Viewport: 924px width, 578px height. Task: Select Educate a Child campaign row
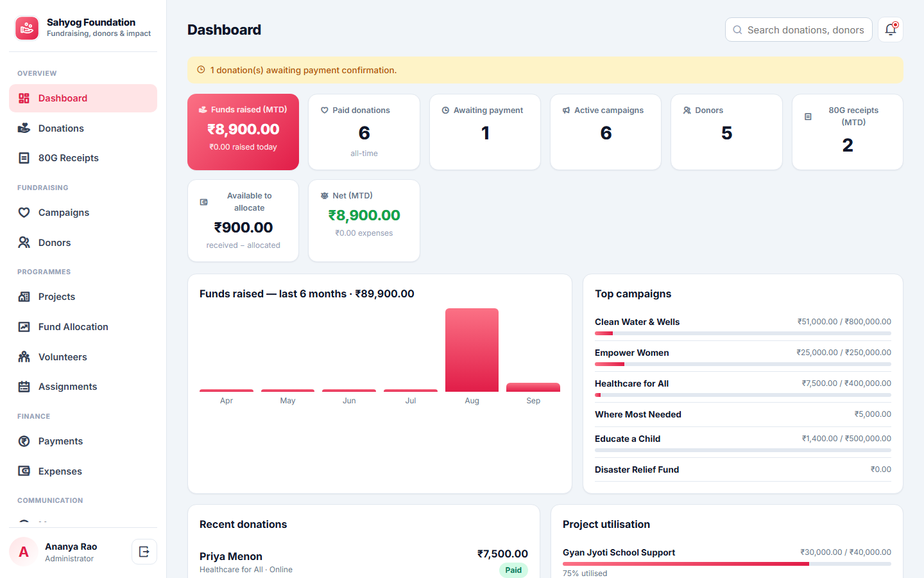tap(743, 442)
